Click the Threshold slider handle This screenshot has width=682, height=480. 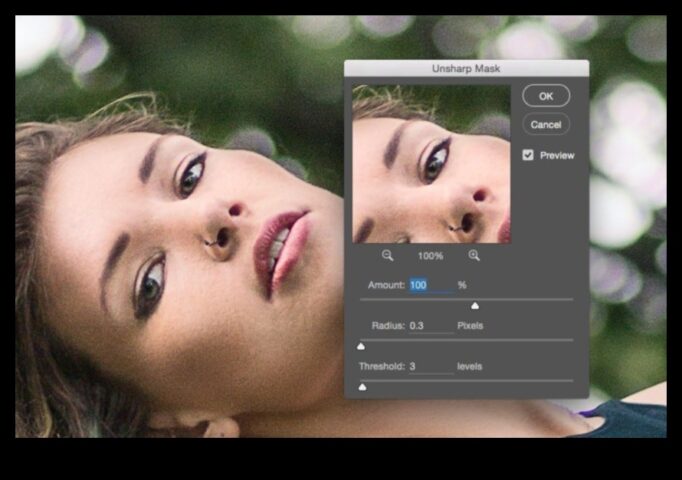(362, 387)
